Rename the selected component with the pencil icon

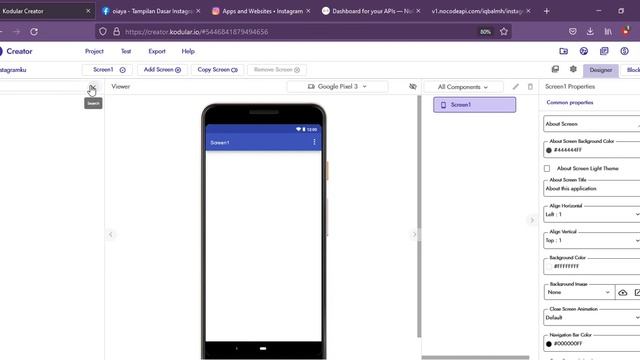tap(516, 87)
